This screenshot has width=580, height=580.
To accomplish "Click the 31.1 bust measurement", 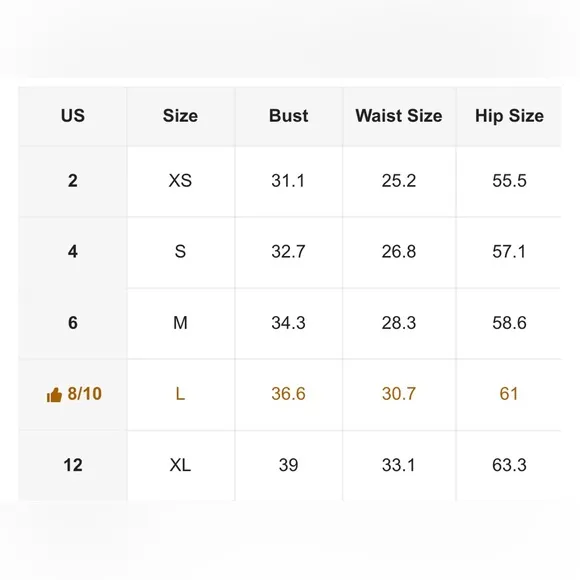I will pos(288,181).
